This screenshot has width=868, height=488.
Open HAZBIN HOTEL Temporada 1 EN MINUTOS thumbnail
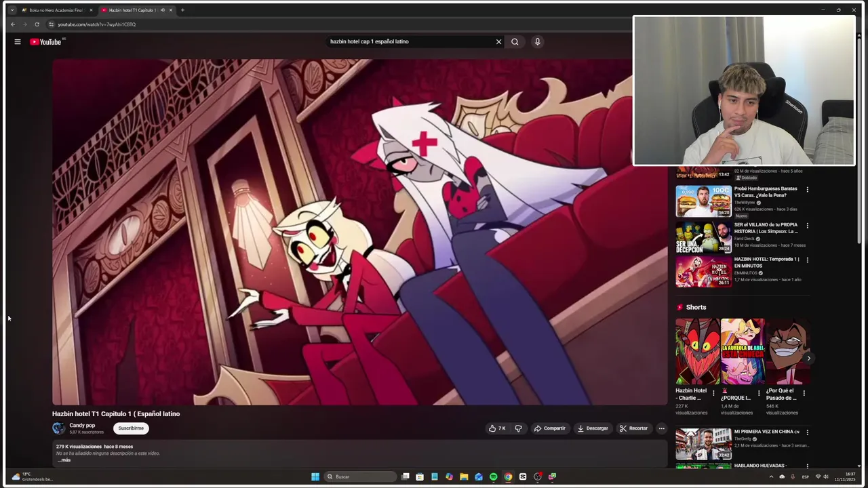point(703,271)
